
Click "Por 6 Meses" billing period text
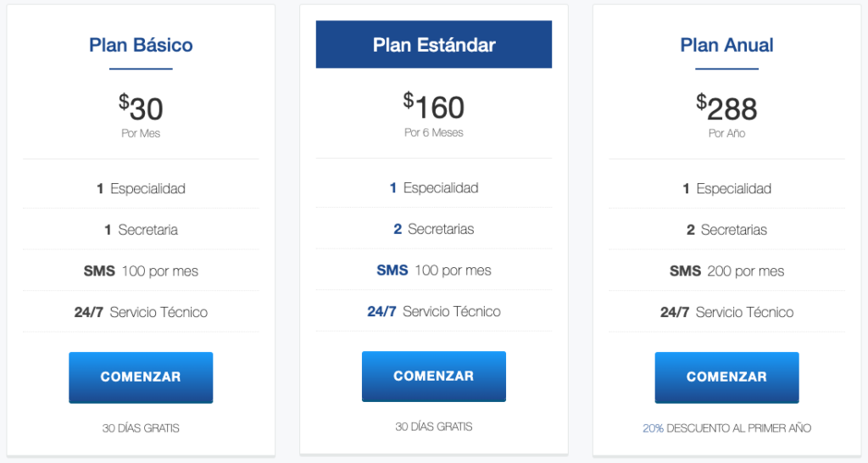tap(434, 133)
